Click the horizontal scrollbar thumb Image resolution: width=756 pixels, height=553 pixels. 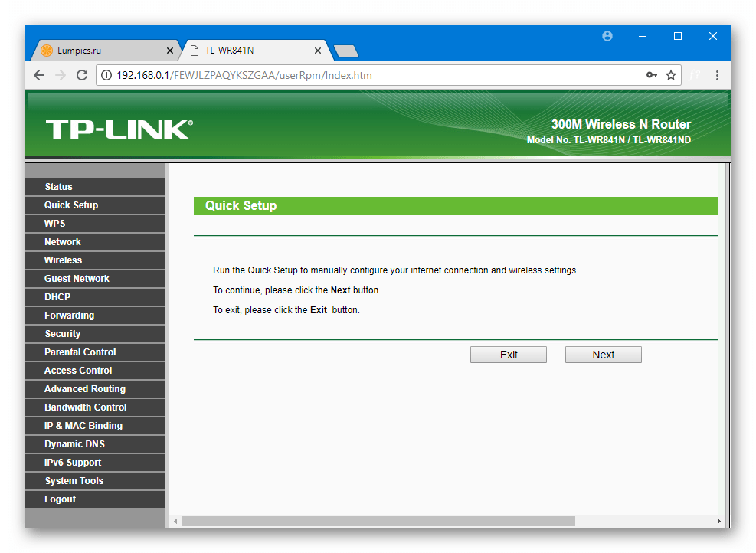point(378,521)
